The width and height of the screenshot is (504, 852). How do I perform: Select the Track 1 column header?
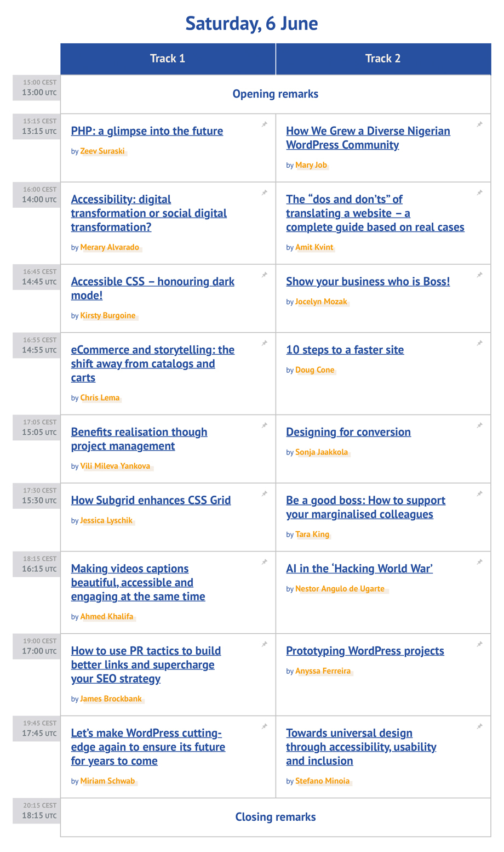(168, 59)
